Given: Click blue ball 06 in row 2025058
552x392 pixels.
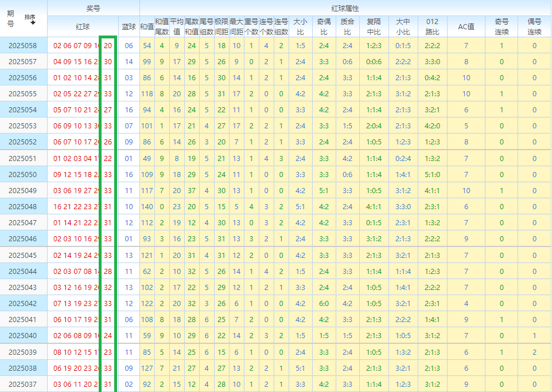Looking at the screenshot, I should point(129,45).
